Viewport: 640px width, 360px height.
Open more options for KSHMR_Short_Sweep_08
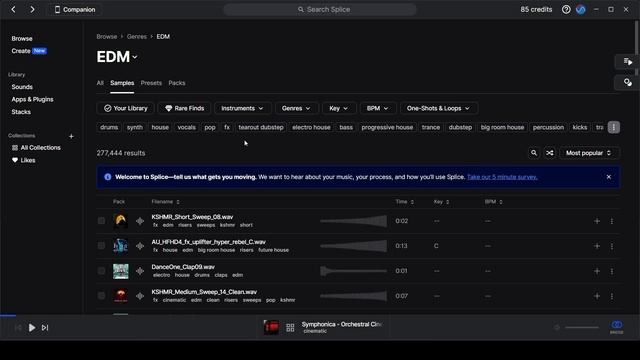pos(611,221)
